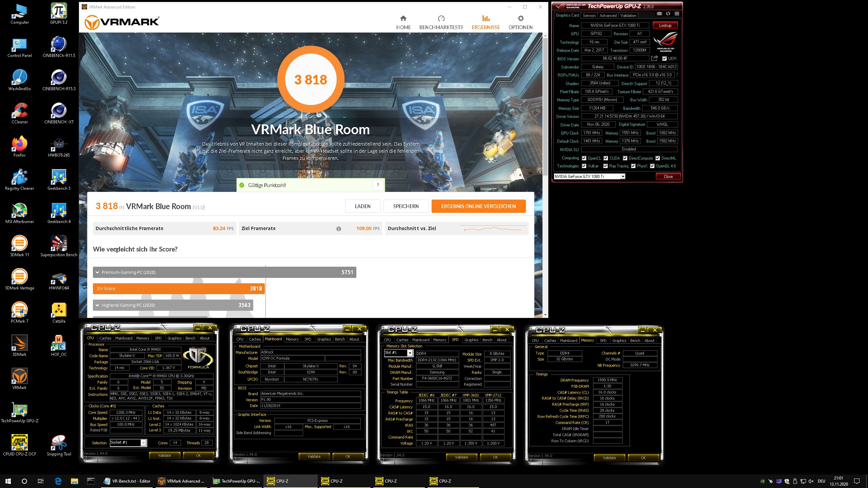Open Caches tab in the first CPU-Z window
868x488 pixels.
[105, 338]
